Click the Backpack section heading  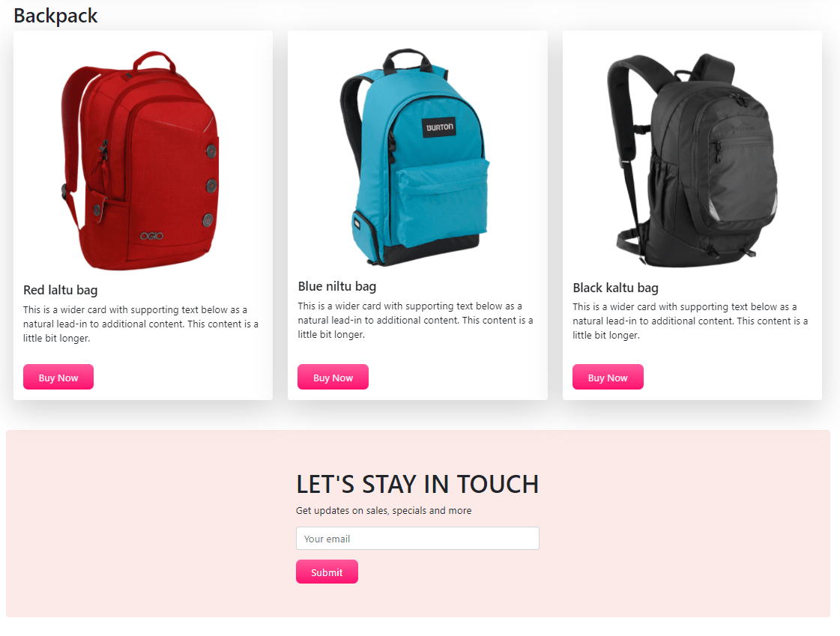coord(55,16)
